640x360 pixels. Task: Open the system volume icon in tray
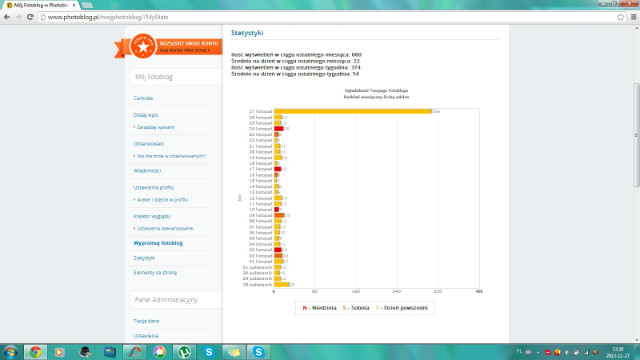[x=595, y=352]
